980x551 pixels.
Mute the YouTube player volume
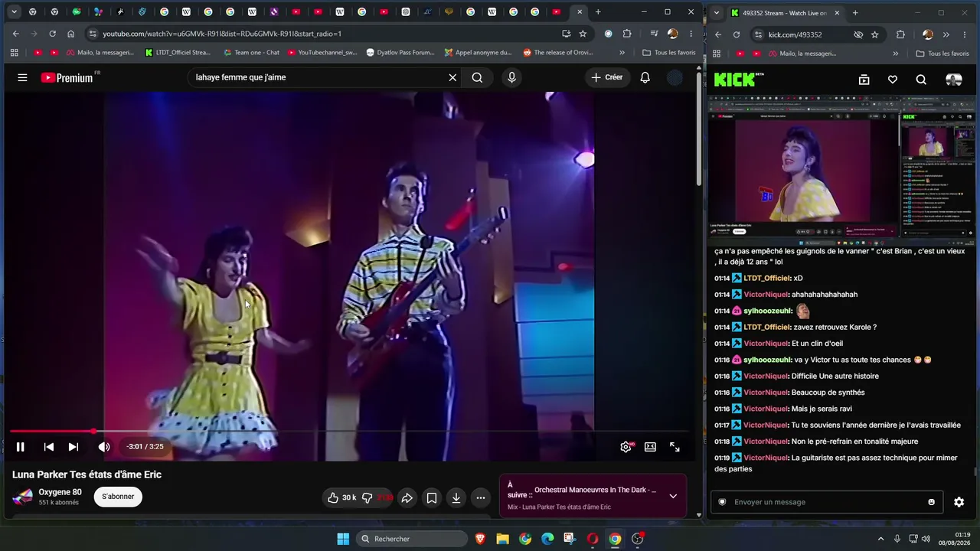coord(104,447)
